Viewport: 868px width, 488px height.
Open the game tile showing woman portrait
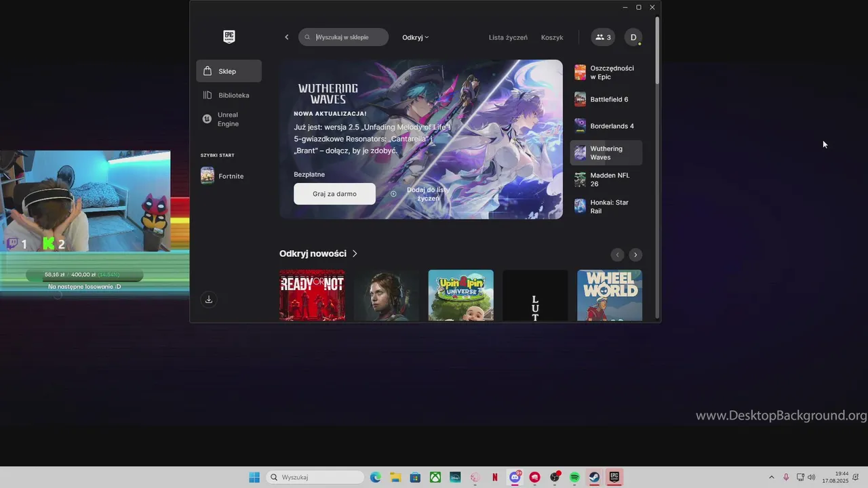[387, 296]
